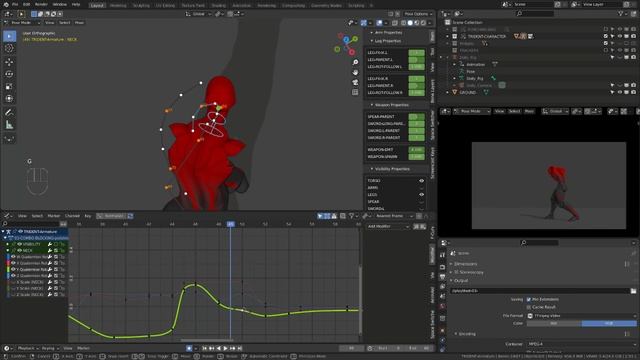Image resolution: width=640 pixels, height=360 pixels.
Task: Select the Select Box tool in viewport toolbar
Action: (9, 36)
